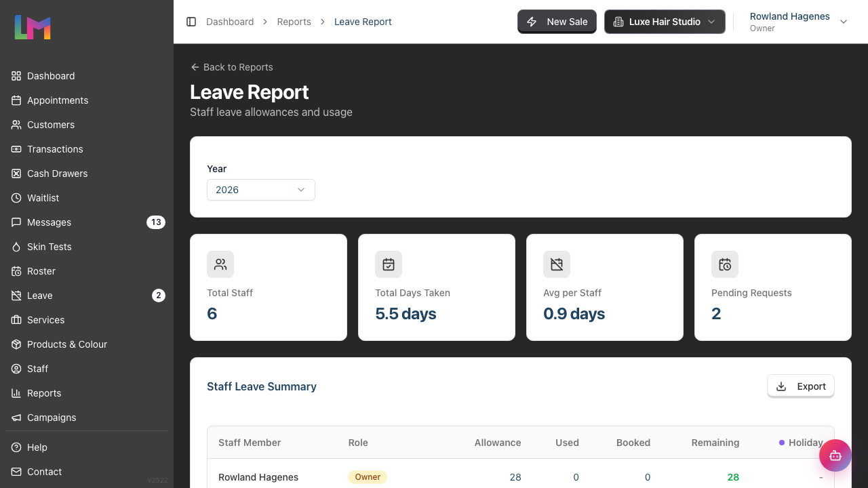Click the Reports breadcrumb link
The image size is (868, 488).
(x=294, y=22)
